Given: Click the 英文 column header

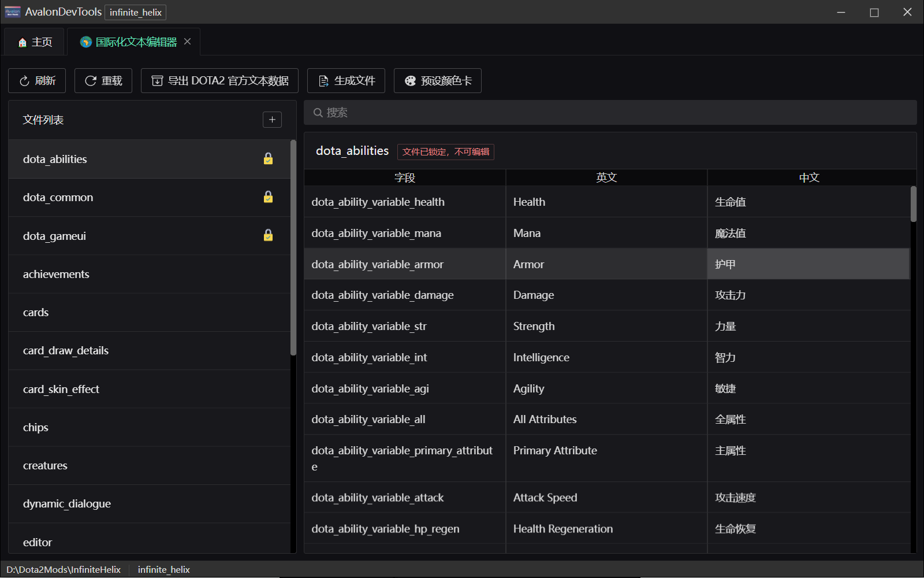Looking at the screenshot, I should pyautogui.click(x=606, y=177).
